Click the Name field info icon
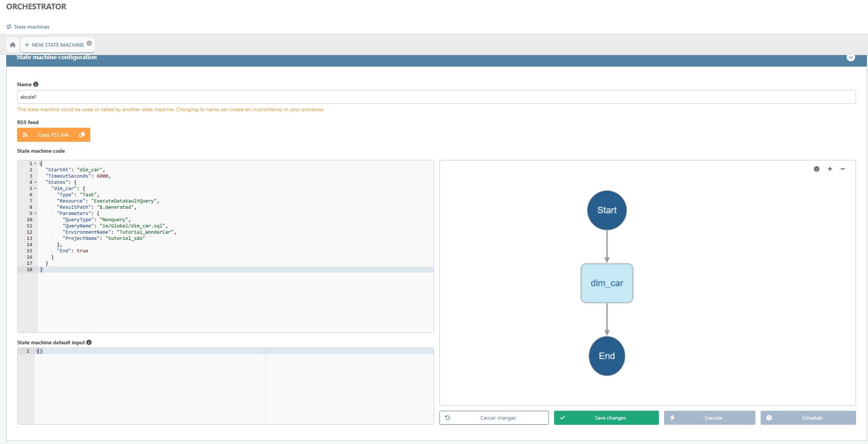868x444 pixels. tap(36, 84)
